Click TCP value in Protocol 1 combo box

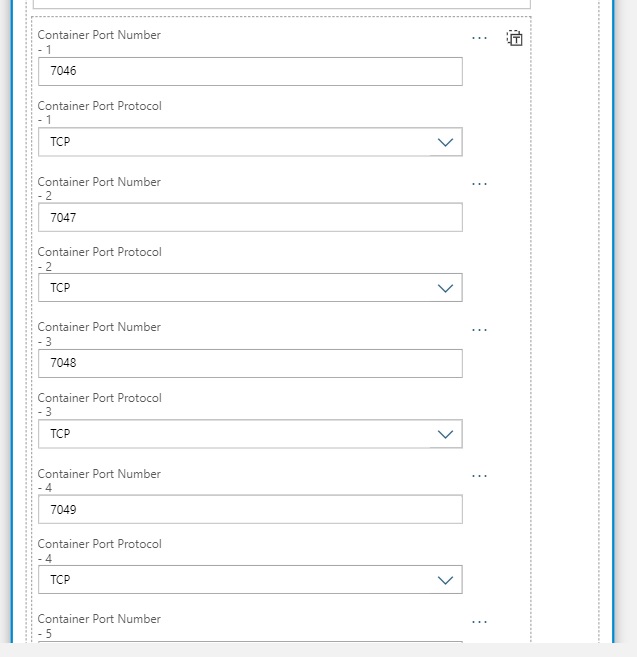[61, 142]
